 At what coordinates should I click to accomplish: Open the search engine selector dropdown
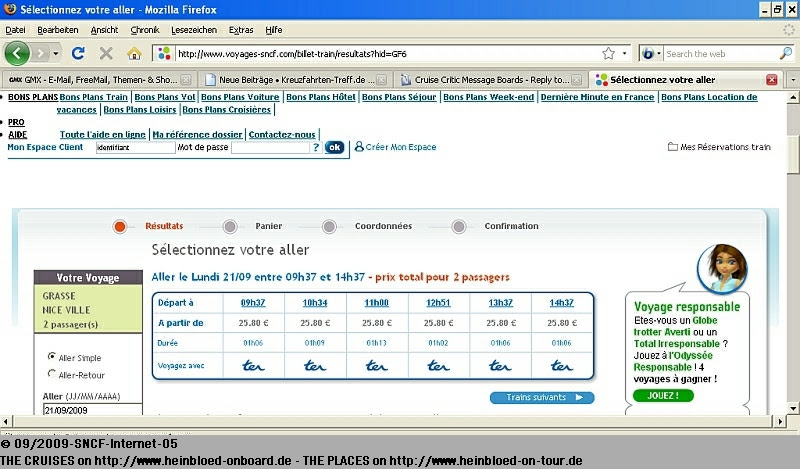point(651,53)
